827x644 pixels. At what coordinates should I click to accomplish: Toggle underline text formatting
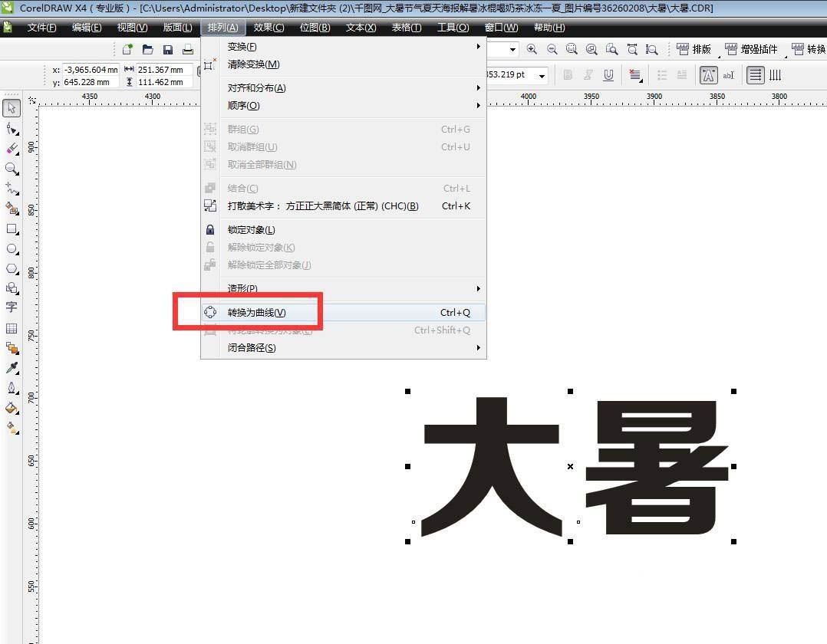(x=608, y=74)
